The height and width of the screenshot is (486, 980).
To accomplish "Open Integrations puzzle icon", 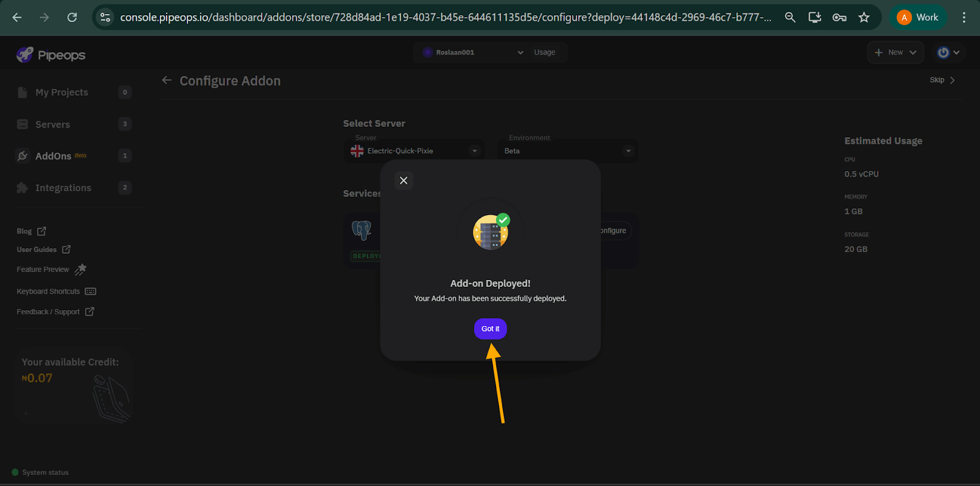I will (23, 188).
